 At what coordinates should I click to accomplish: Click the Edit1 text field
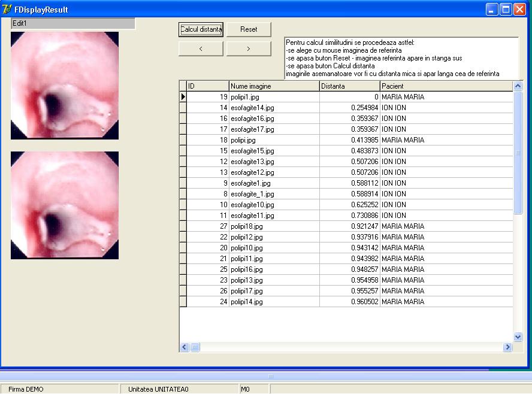pyautogui.click(x=73, y=23)
